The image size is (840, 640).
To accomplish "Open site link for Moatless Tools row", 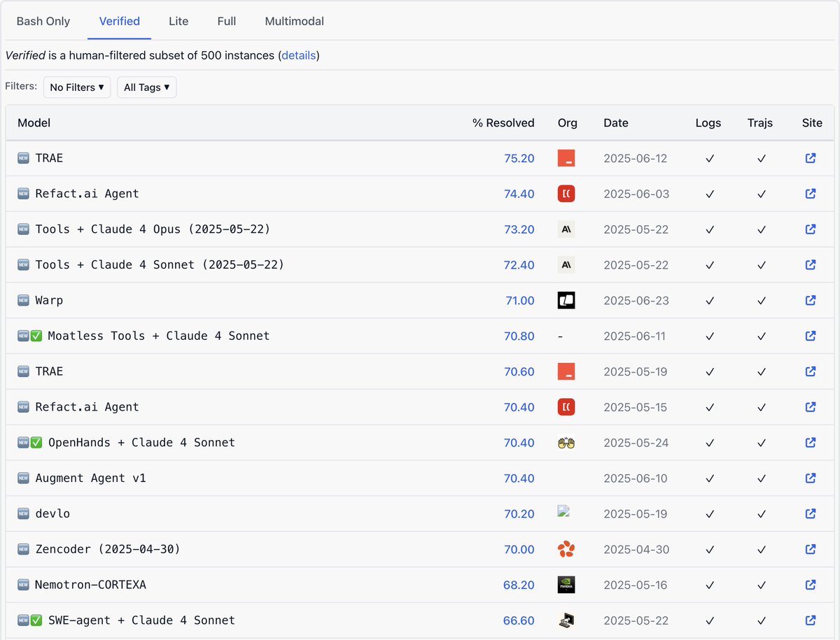I will [x=811, y=336].
